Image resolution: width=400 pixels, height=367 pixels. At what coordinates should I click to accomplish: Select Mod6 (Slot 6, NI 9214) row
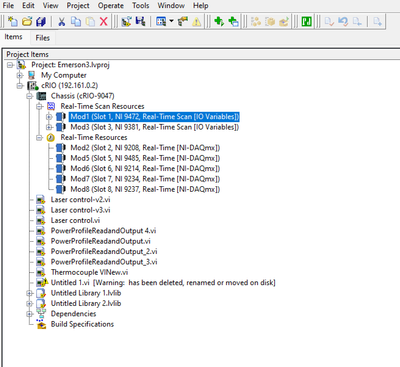point(145,168)
